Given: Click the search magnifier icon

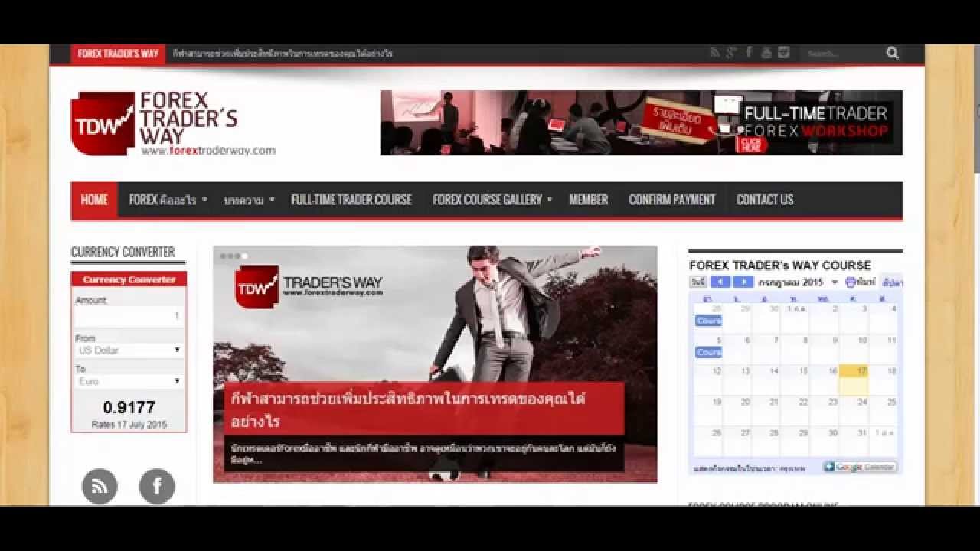Looking at the screenshot, I should [893, 53].
